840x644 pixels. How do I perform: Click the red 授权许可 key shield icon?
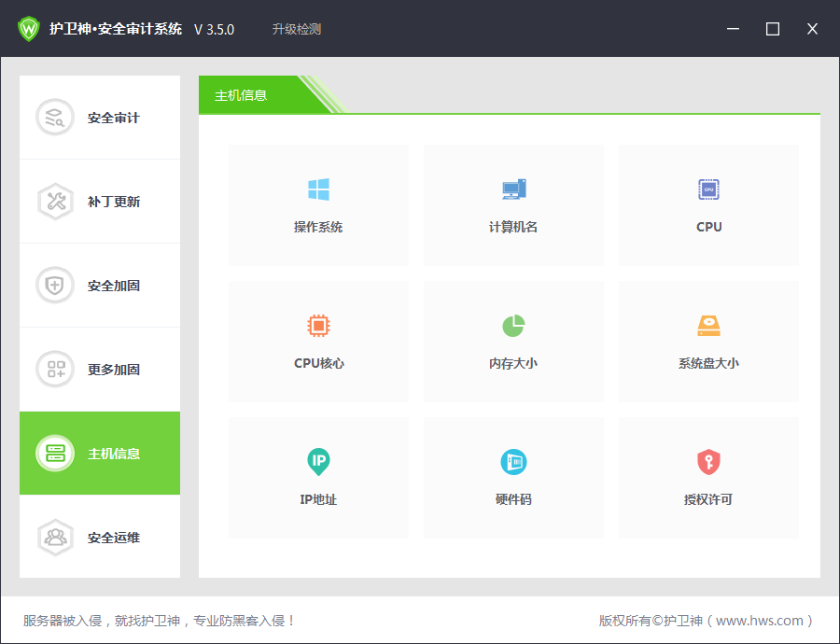tap(708, 462)
